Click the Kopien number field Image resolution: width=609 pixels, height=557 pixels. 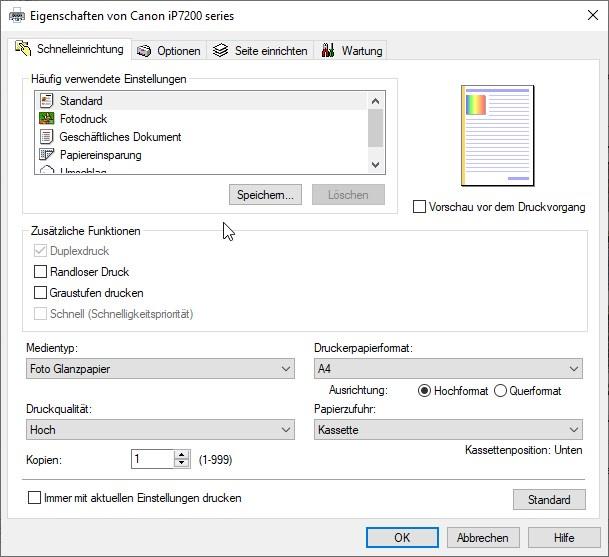click(x=152, y=459)
